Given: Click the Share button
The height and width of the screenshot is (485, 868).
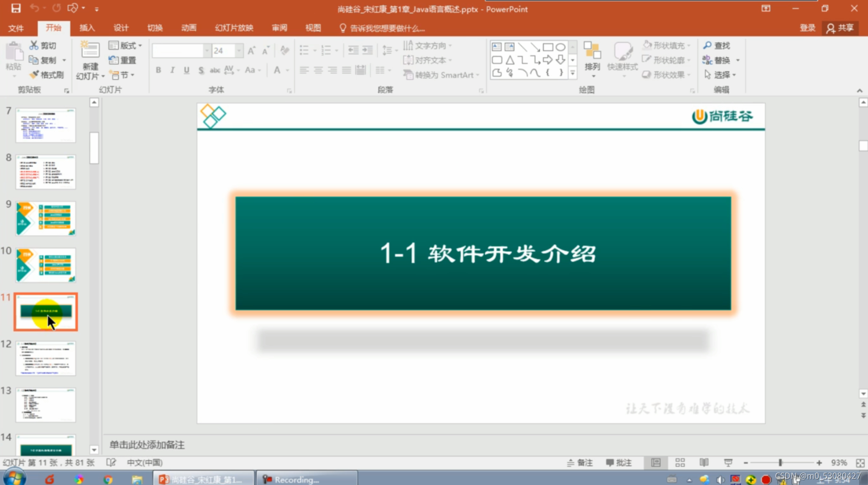Looking at the screenshot, I should (840, 28).
